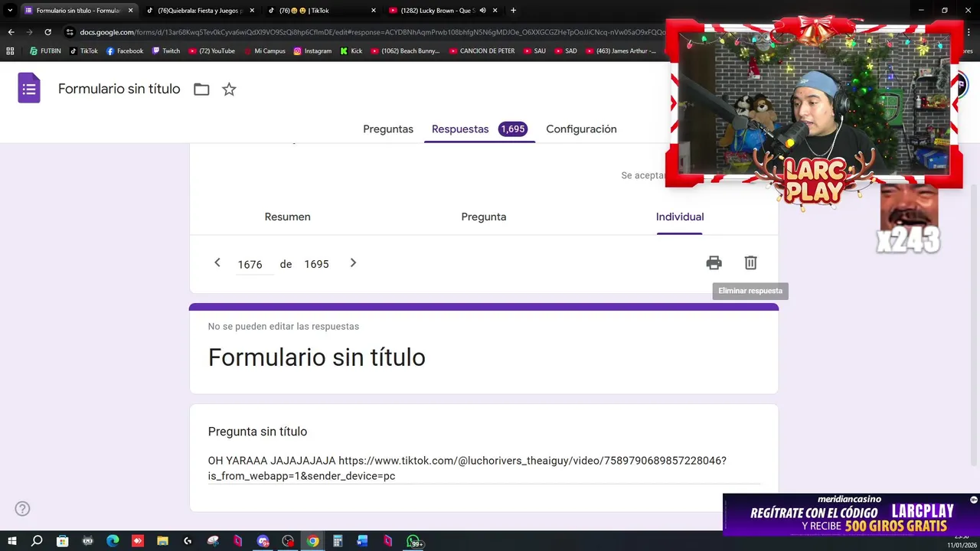Open (72) YouTube bookmark

coord(211,51)
